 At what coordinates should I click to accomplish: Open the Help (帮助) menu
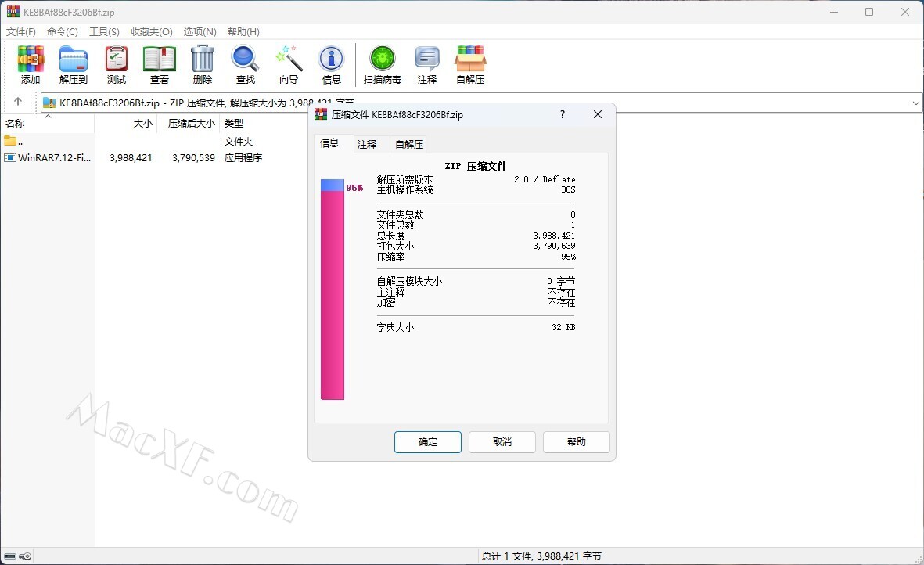[x=243, y=32]
